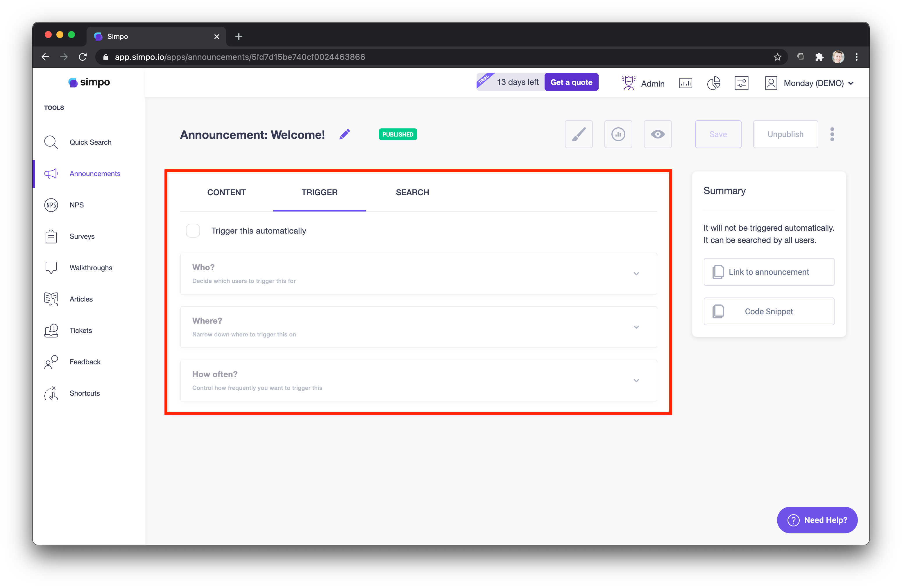The height and width of the screenshot is (588, 902).
Task: Open Monday (DEMO) account dropdown arrow
Action: (x=851, y=83)
